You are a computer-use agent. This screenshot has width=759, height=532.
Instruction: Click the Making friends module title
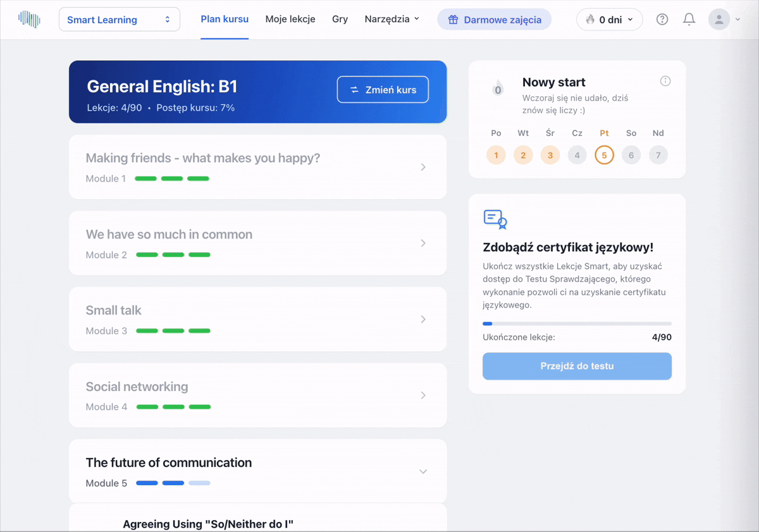[203, 158]
